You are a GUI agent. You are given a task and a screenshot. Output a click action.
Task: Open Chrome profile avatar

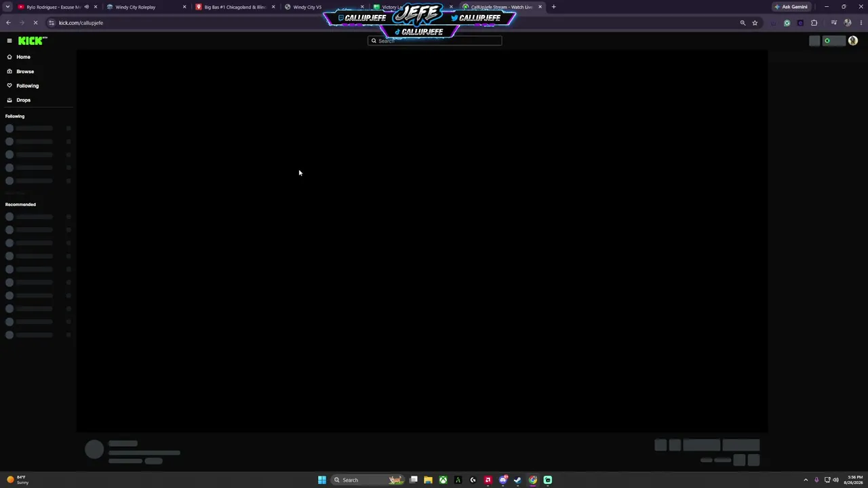pyautogui.click(x=847, y=23)
